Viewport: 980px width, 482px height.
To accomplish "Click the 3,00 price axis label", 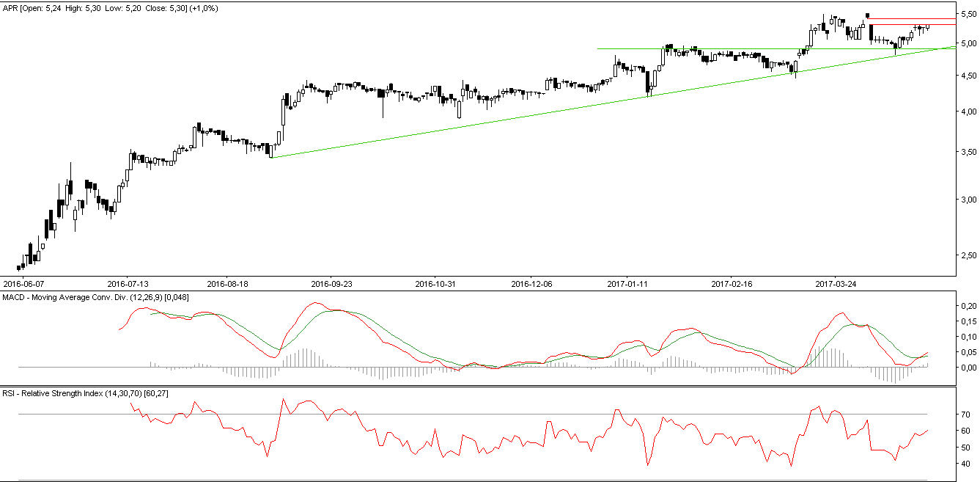I will coord(968,200).
